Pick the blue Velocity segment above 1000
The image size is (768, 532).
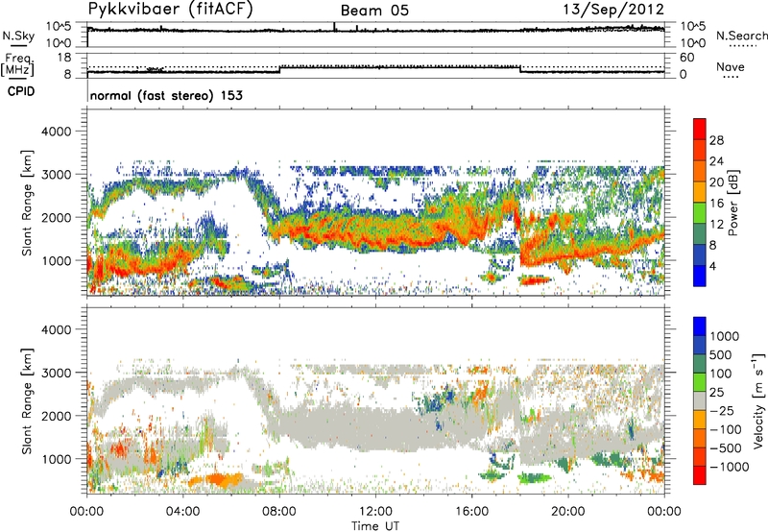(x=700, y=326)
